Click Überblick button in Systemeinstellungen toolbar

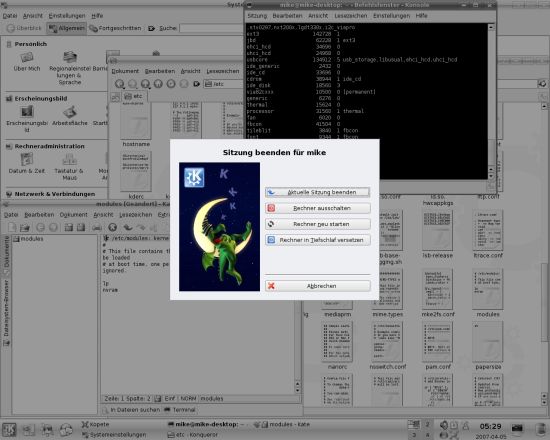tap(24, 28)
